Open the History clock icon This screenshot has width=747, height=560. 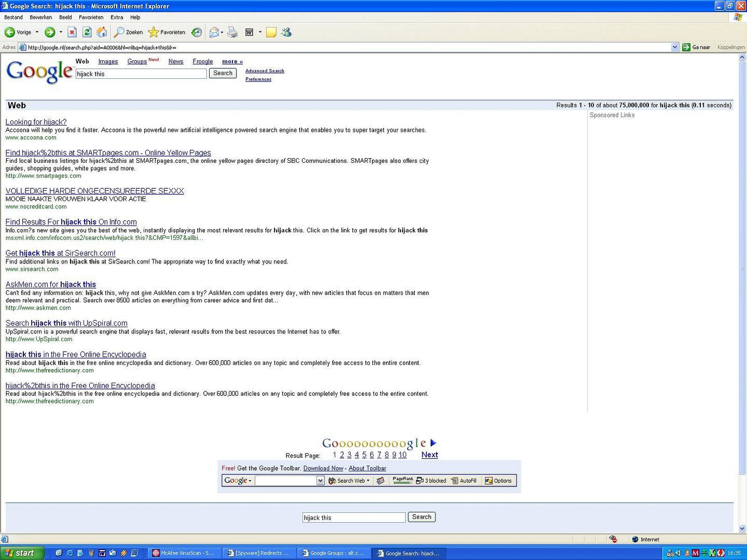click(197, 32)
